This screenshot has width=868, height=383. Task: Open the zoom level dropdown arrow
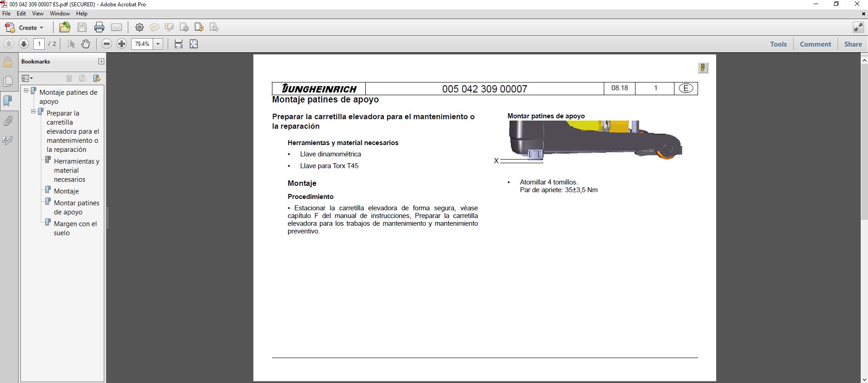158,44
